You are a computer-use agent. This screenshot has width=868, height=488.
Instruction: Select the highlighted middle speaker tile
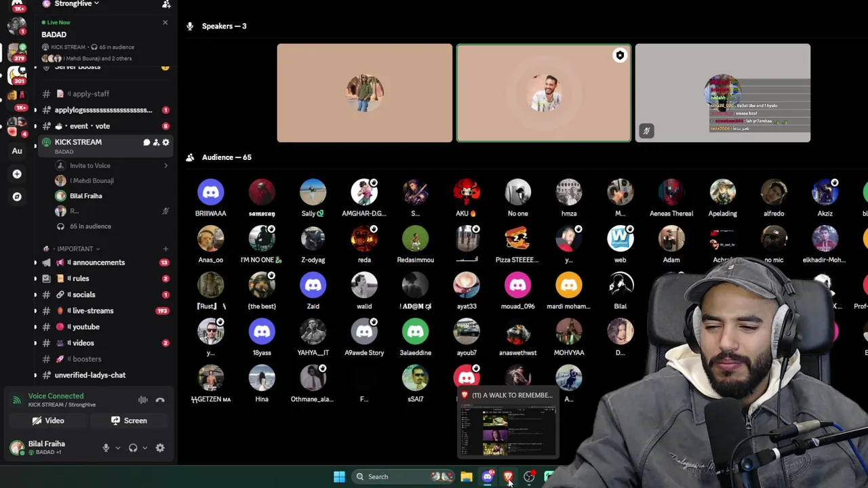click(544, 93)
